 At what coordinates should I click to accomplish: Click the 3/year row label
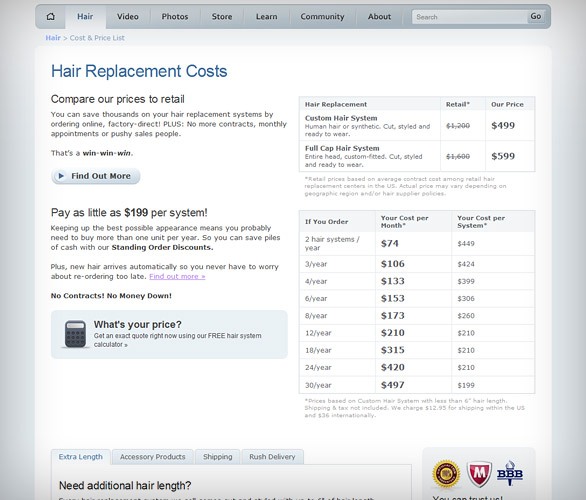point(316,264)
